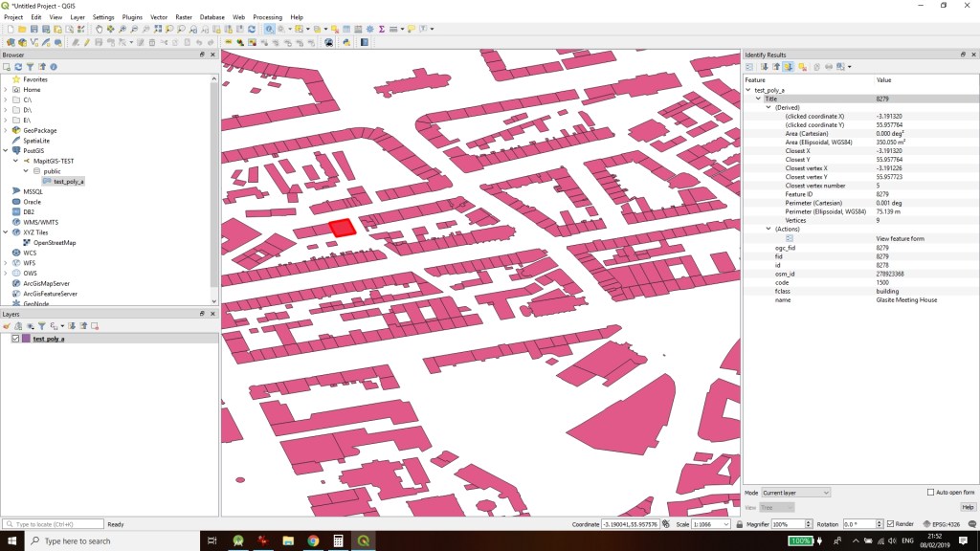This screenshot has height=551, width=980.
Task: Select the Pan Map hand tool
Action: 99,29
